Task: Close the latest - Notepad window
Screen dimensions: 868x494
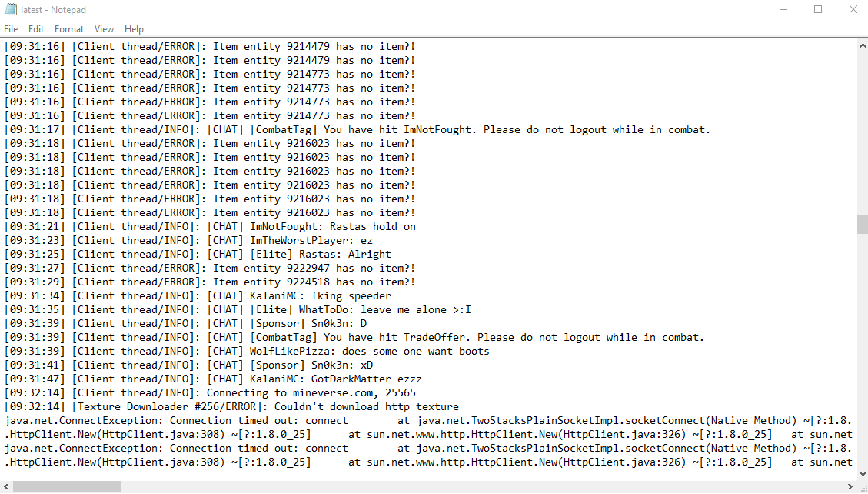Action: tap(853, 9)
